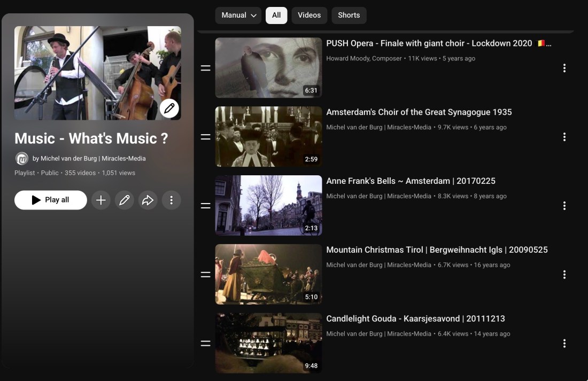This screenshot has height=381, width=588.
Task: Click drag handle of Mountain Christmas Tirol video
Action: 205,275
